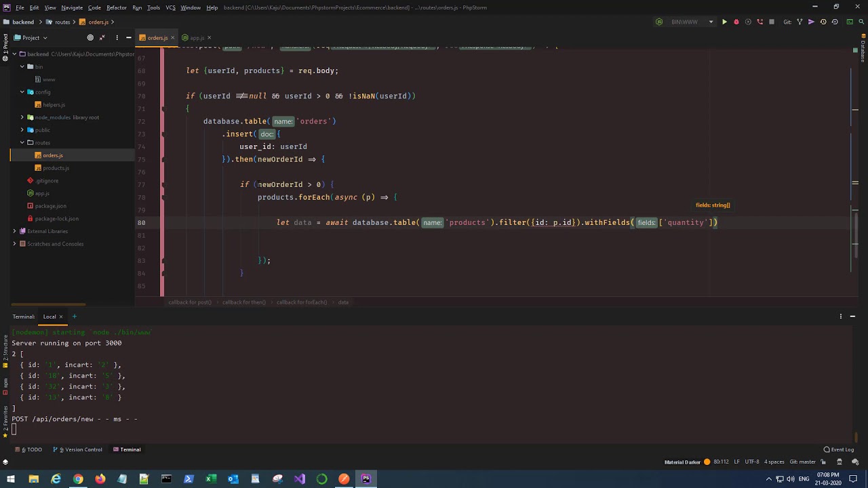Viewport: 868px width, 488px height.
Task: Click the red attach debugger phone icon
Action: pyautogui.click(x=760, y=22)
